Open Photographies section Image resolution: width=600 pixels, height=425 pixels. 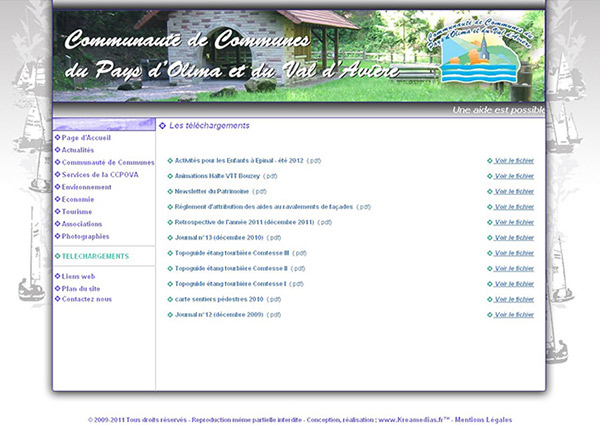85,236
